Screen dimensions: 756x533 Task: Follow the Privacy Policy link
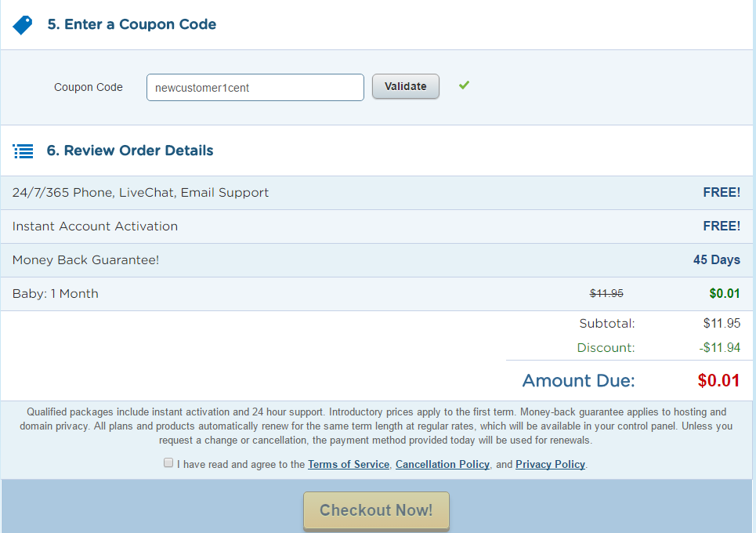[550, 464]
